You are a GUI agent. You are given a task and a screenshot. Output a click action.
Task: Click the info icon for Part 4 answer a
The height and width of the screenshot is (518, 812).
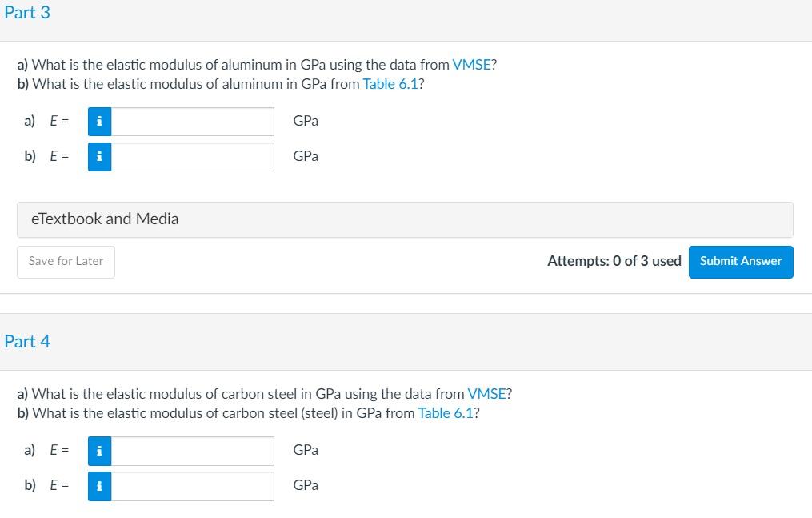(99, 451)
